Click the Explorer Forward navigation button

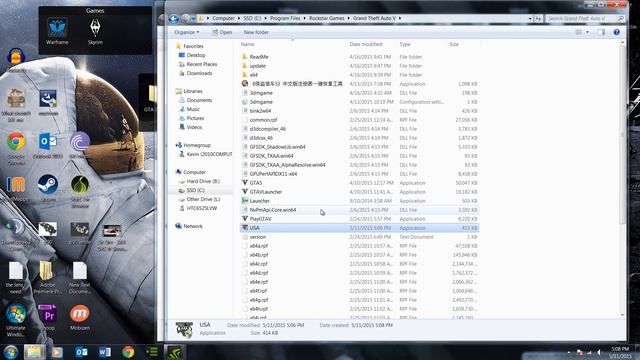pyautogui.click(x=185, y=18)
